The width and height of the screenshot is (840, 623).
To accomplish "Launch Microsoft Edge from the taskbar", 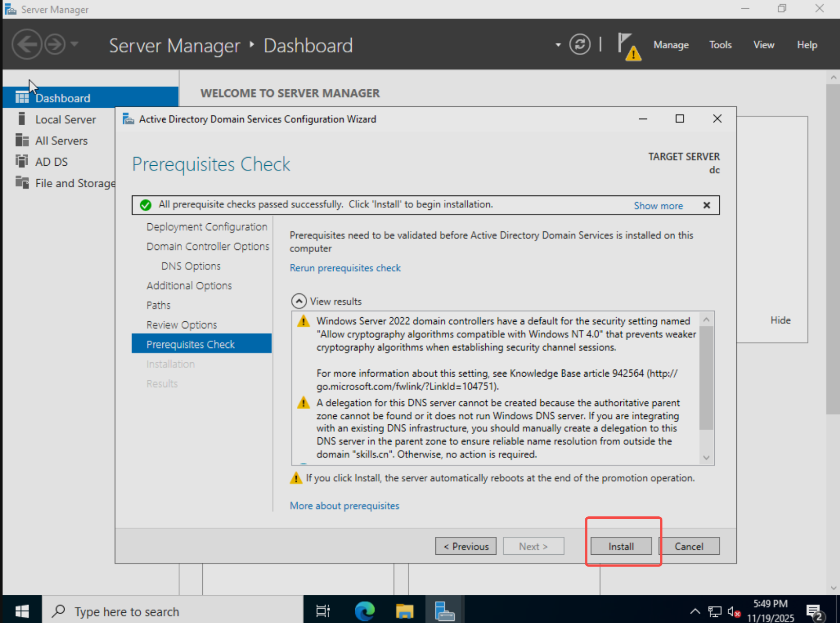I will (365, 611).
